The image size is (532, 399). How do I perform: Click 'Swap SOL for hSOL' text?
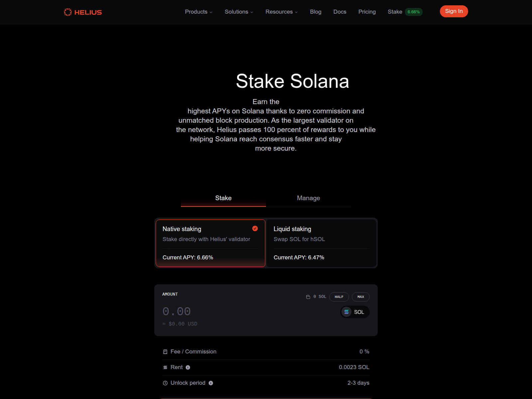(x=299, y=239)
